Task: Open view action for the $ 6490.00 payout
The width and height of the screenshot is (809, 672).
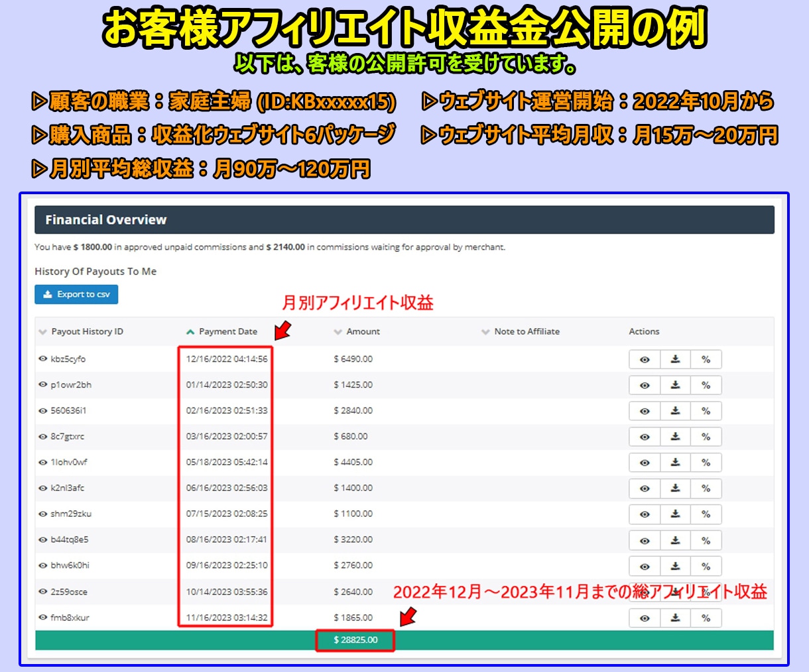Action: click(645, 359)
